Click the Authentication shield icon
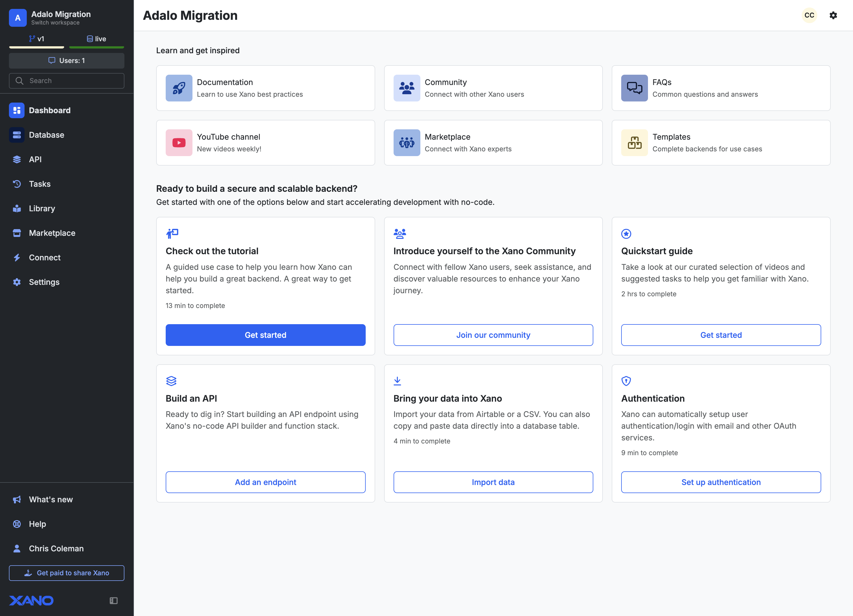The width and height of the screenshot is (853, 616). point(626,381)
